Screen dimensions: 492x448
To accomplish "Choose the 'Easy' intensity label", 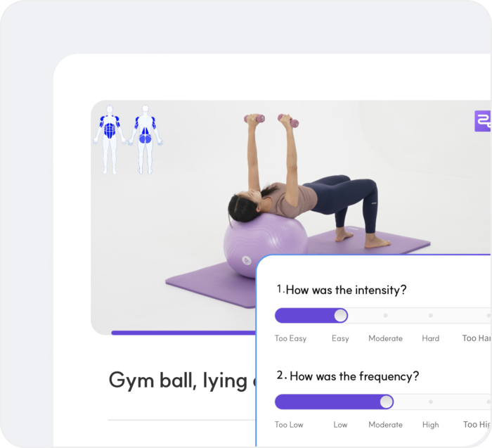I will click(x=340, y=338).
